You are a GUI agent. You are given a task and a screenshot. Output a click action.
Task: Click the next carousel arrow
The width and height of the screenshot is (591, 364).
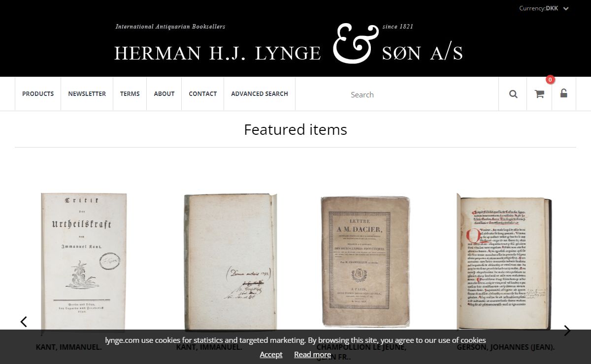pyautogui.click(x=567, y=331)
